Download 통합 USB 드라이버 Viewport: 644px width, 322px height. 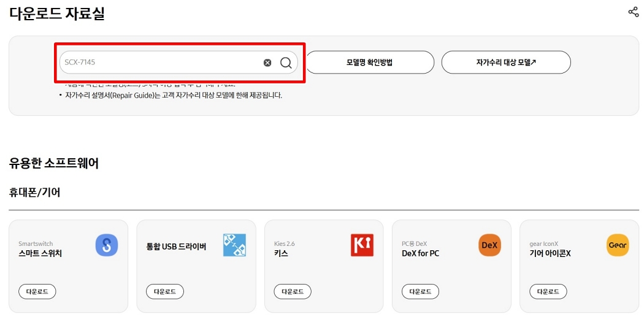pyautogui.click(x=165, y=291)
